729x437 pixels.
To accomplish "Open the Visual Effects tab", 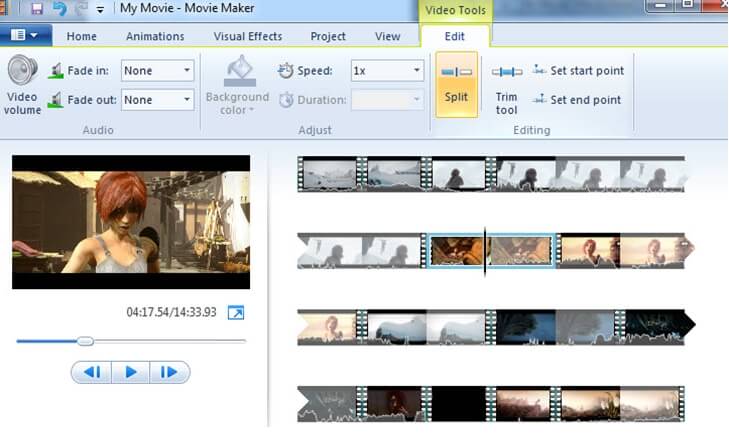I will tap(248, 36).
